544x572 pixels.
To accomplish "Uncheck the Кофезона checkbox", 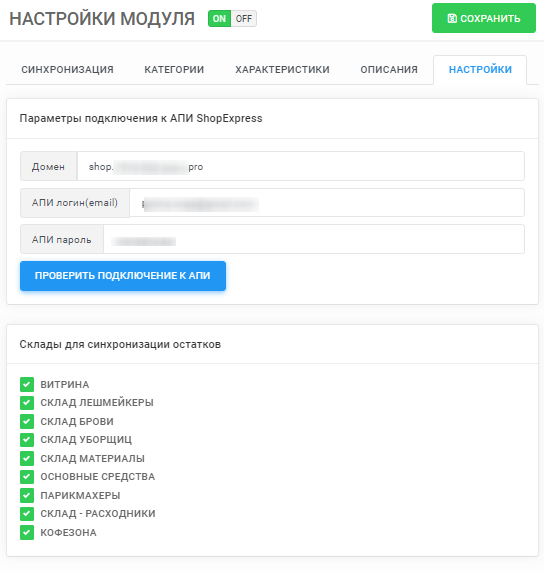I will (x=27, y=532).
